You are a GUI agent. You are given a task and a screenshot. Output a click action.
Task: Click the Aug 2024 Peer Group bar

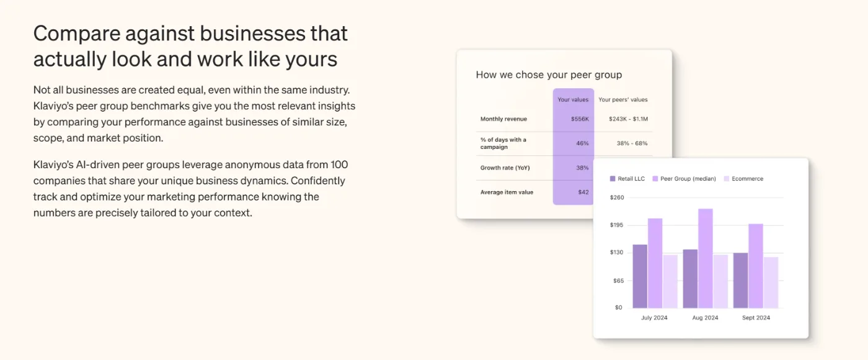pyautogui.click(x=706, y=258)
